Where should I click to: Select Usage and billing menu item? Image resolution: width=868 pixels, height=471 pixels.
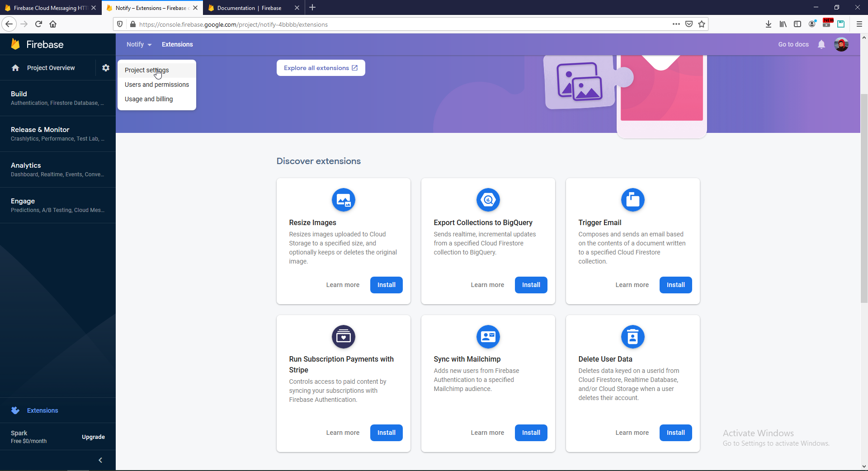[x=157, y=99]
